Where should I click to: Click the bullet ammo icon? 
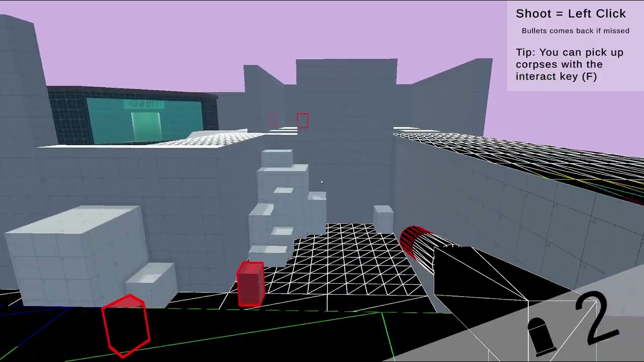pyautogui.click(x=542, y=336)
